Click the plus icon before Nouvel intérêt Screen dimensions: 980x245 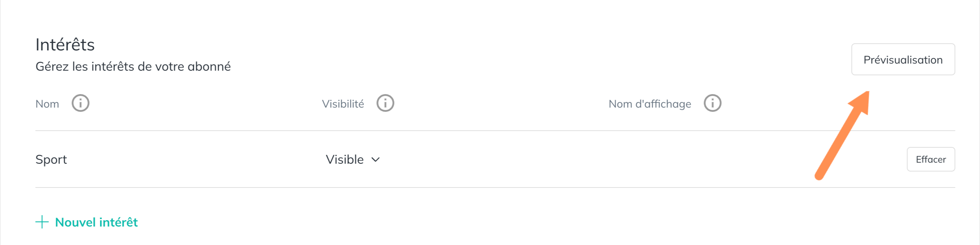coord(42,222)
